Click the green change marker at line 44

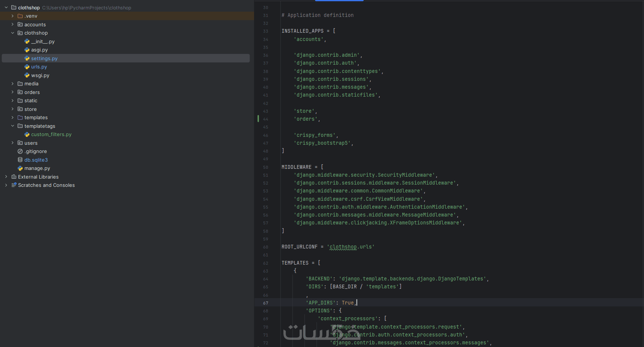pyautogui.click(x=258, y=119)
